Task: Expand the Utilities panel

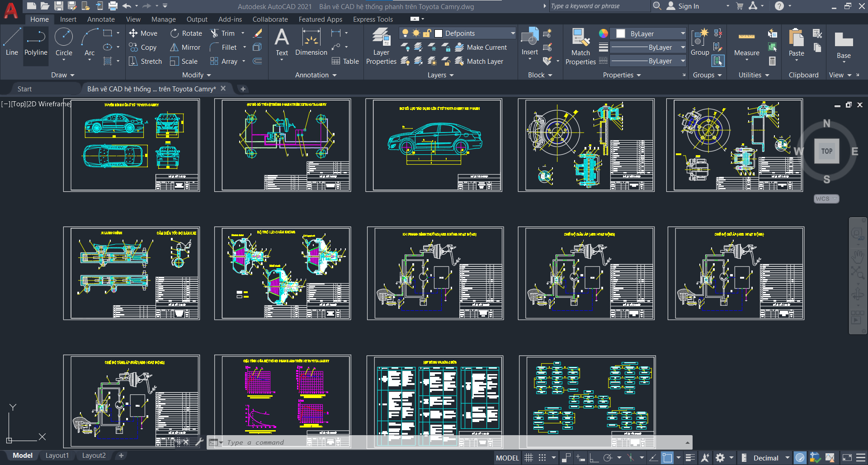Action: [754, 75]
